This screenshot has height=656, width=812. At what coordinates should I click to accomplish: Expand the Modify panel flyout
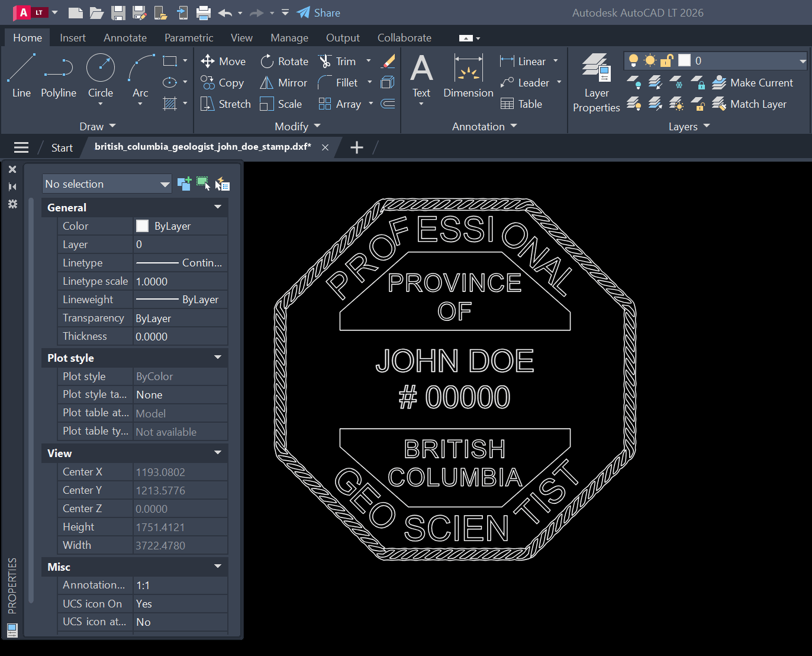[x=298, y=126]
